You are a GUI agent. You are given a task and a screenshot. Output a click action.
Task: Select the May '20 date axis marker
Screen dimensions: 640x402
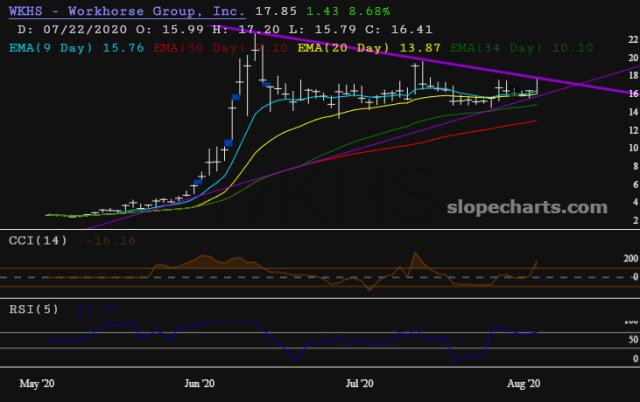tap(37, 383)
